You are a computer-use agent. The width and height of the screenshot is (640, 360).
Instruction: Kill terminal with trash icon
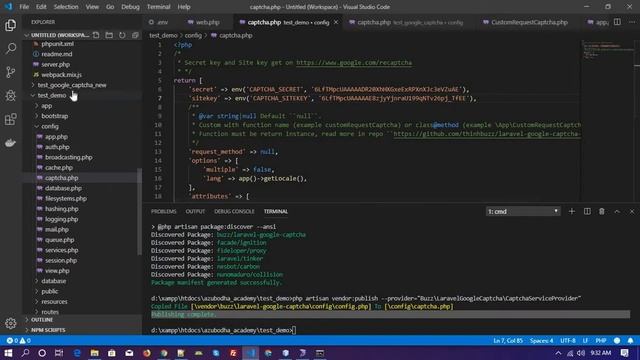click(602, 211)
